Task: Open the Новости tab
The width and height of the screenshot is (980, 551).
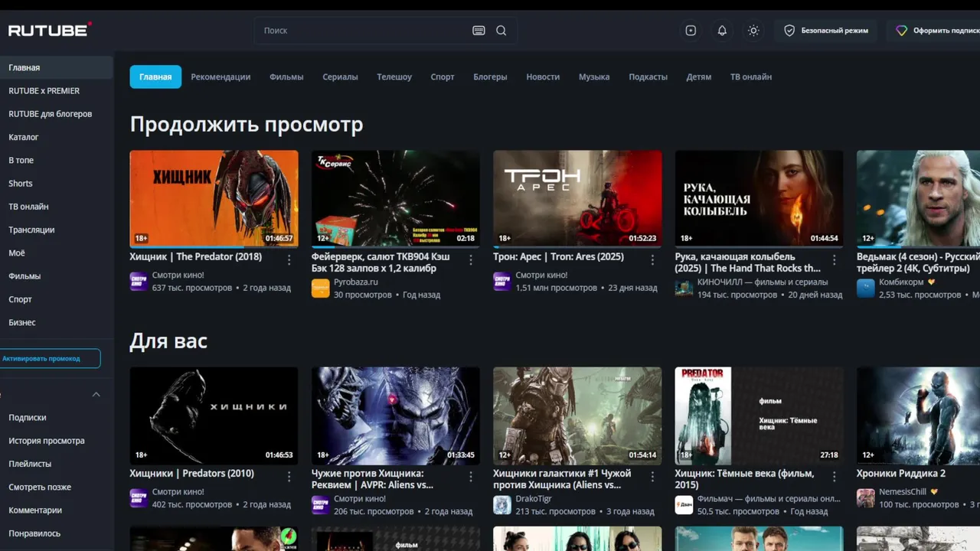Action: (543, 77)
